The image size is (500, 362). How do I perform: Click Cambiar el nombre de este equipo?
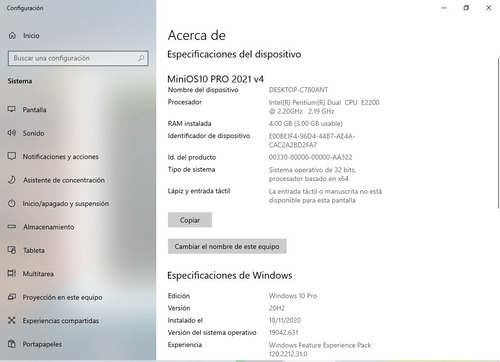(227, 246)
